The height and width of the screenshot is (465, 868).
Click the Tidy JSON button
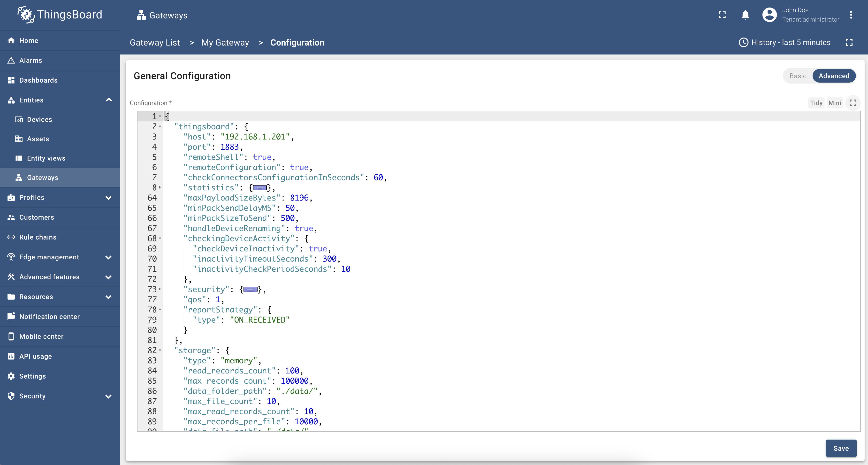pyautogui.click(x=816, y=103)
